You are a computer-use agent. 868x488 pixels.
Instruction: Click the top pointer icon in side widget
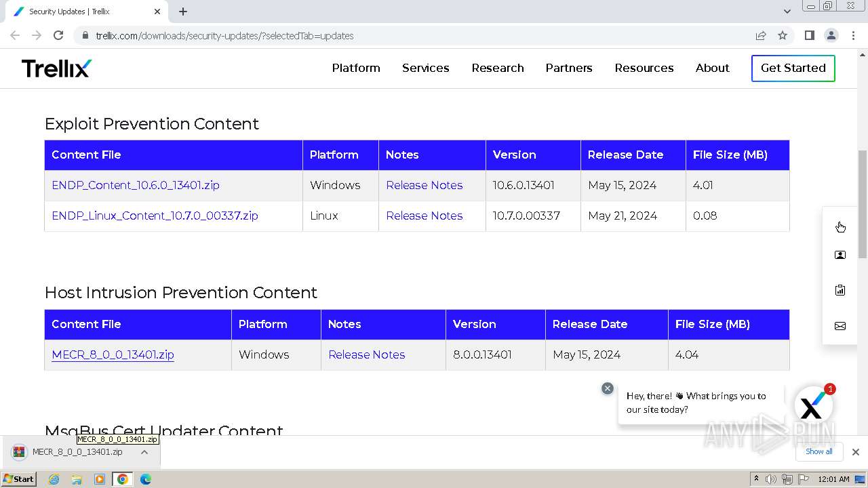tap(840, 226)
